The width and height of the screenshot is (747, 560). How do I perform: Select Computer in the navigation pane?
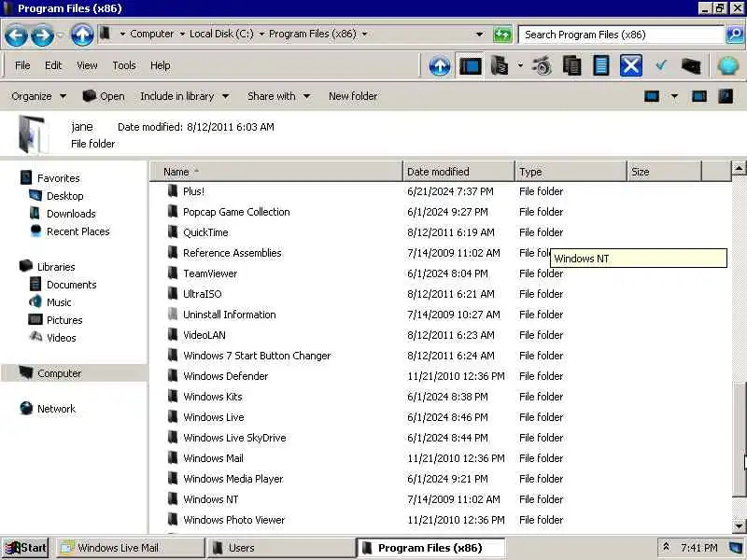click(59, 373)
